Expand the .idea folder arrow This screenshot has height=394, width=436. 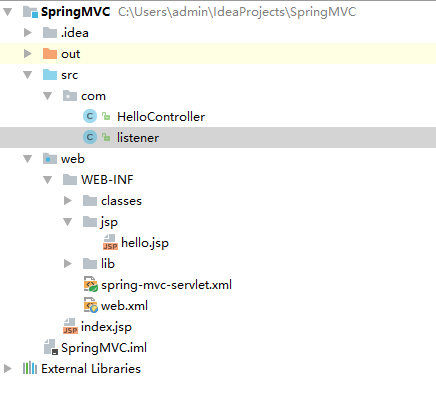(28, 33)
